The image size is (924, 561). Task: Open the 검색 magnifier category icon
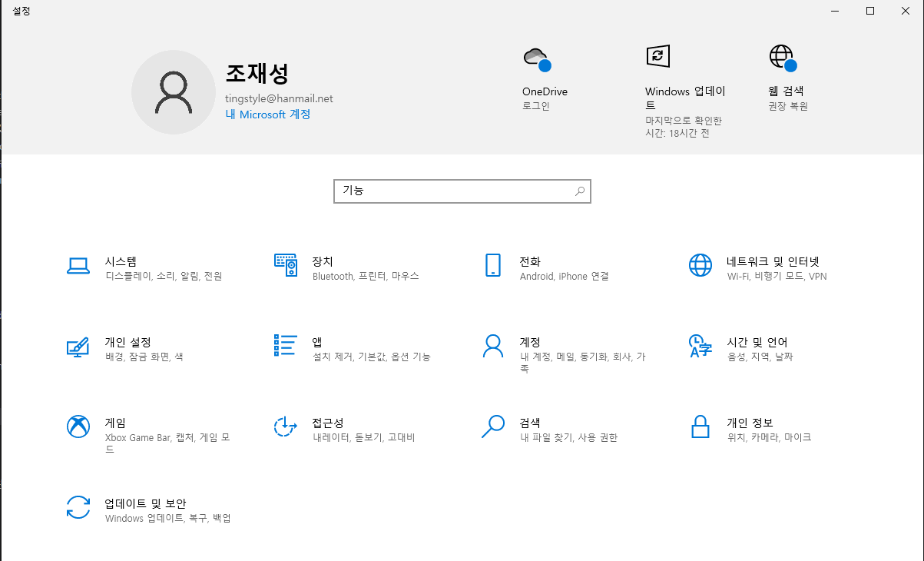(493, 427)
